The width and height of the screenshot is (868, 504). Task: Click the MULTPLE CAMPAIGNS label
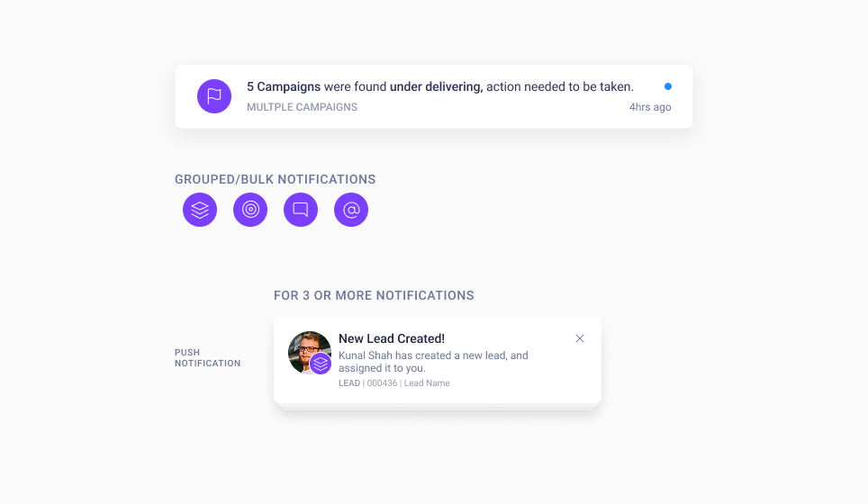coord(303,107)
